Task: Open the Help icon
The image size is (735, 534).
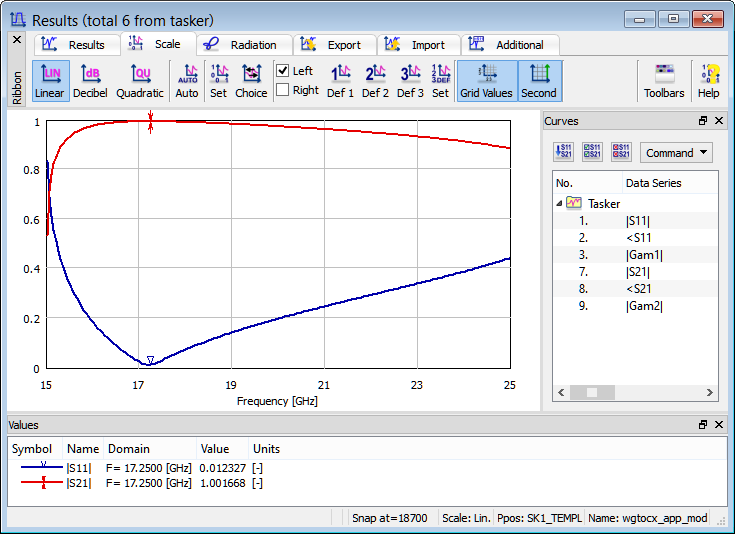Action: coord(708,80)
